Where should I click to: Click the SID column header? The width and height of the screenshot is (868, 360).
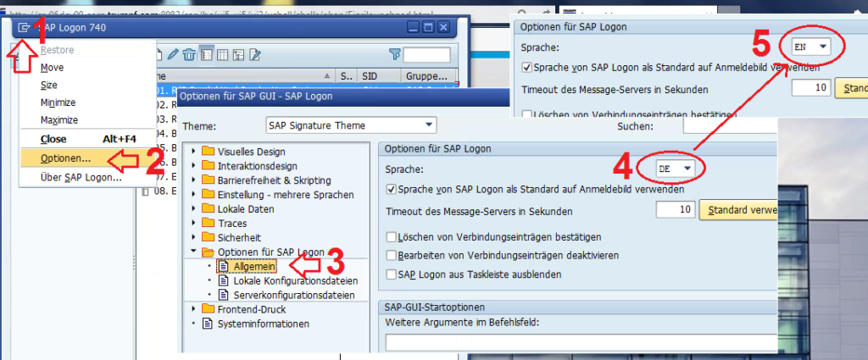click(378, 75)
